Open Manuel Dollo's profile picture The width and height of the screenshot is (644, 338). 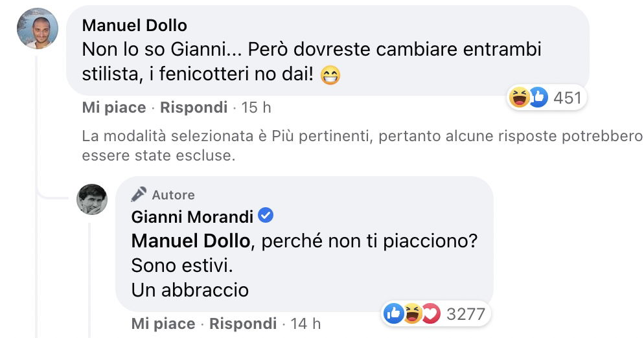coord(38,28)
